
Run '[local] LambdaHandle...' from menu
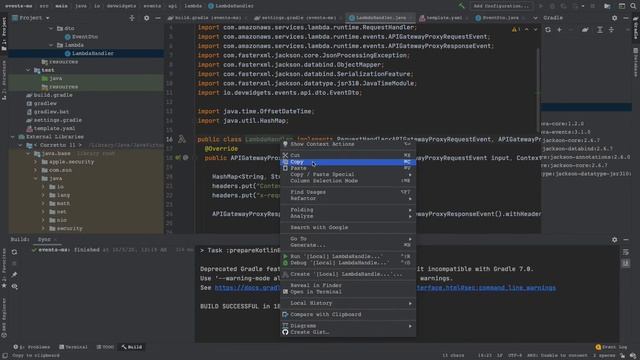(x=348, y=256)
